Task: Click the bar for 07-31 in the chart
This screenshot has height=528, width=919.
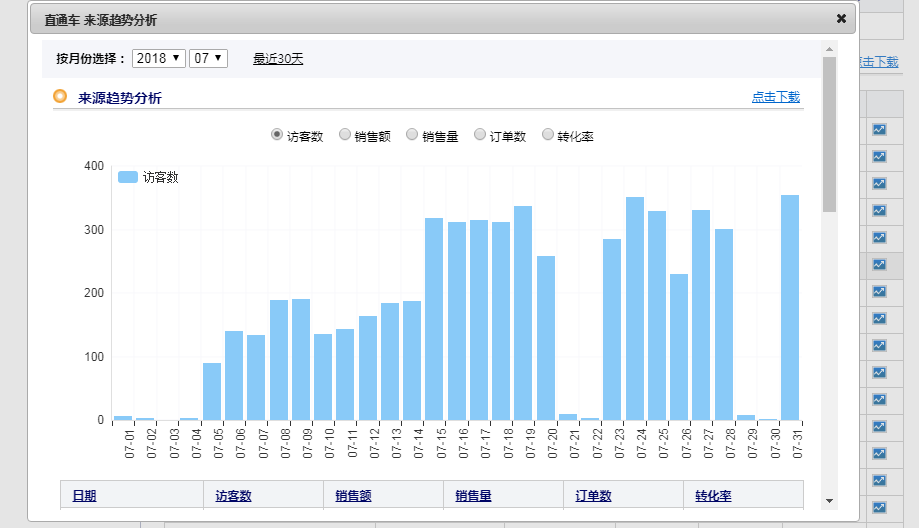Action: point(790,308)
